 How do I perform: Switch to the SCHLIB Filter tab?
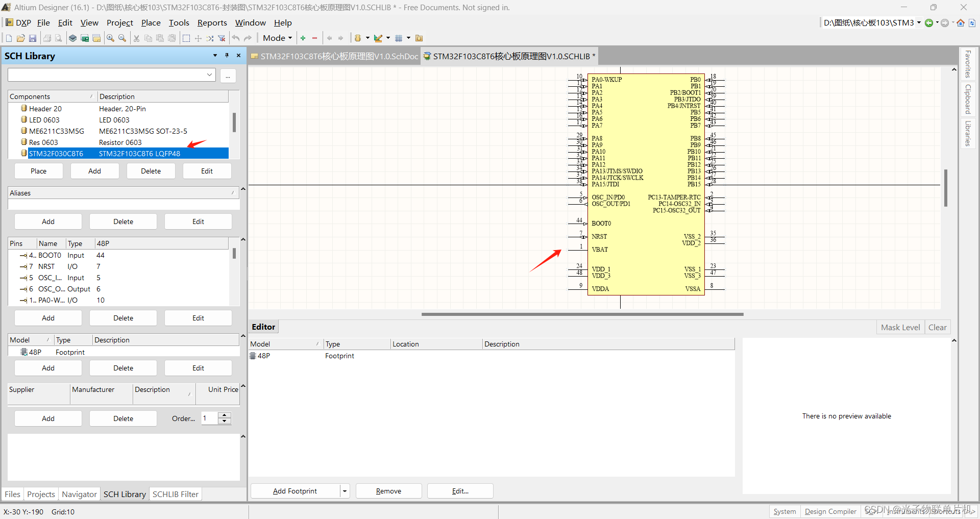pyautogui.click(x=176, y=494)
